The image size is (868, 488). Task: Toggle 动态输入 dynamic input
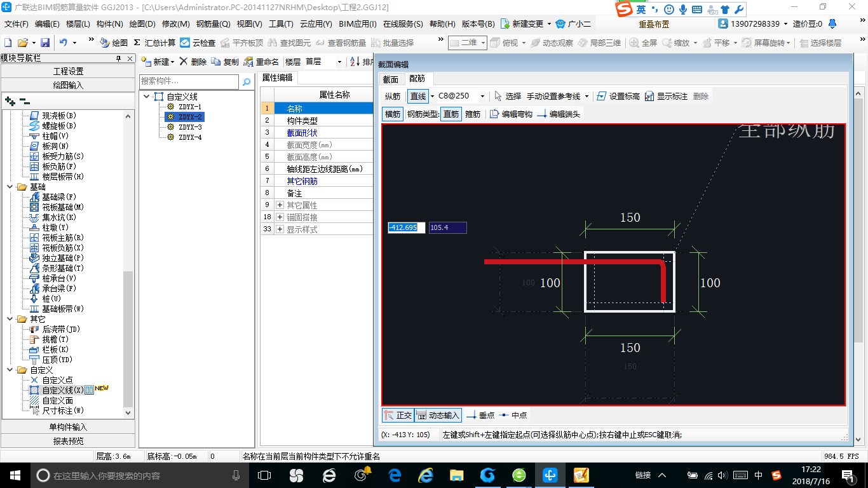point(438,415)
